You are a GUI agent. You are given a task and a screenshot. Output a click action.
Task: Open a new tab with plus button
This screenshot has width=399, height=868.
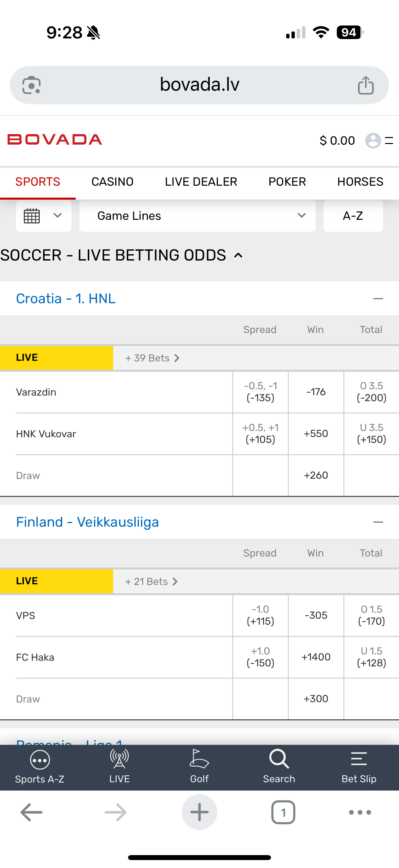tap(199, 812)
